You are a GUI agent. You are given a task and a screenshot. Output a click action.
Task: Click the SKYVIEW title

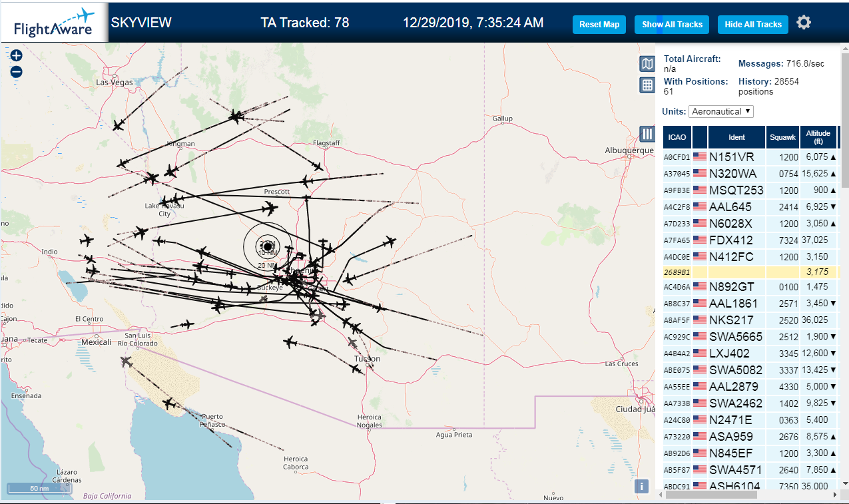pyautogui.click(x=141, y=23)
